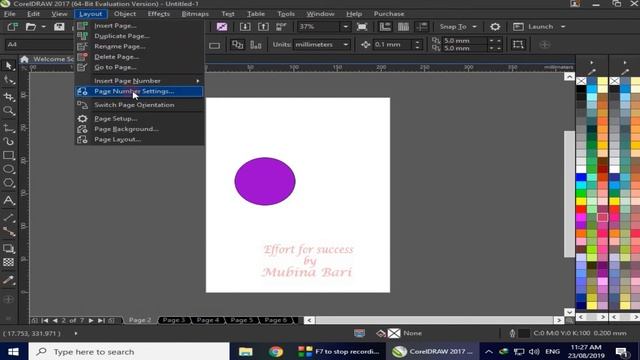Click the Full-screen preview icon
Viewport: 640px width, 360px height.
point(362,27)
